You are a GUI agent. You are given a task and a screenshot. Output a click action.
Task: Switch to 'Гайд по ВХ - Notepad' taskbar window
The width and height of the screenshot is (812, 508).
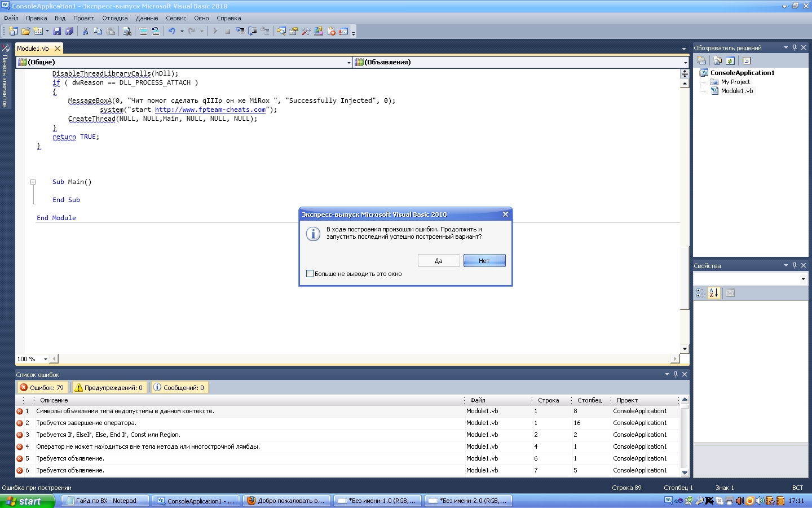105,501
